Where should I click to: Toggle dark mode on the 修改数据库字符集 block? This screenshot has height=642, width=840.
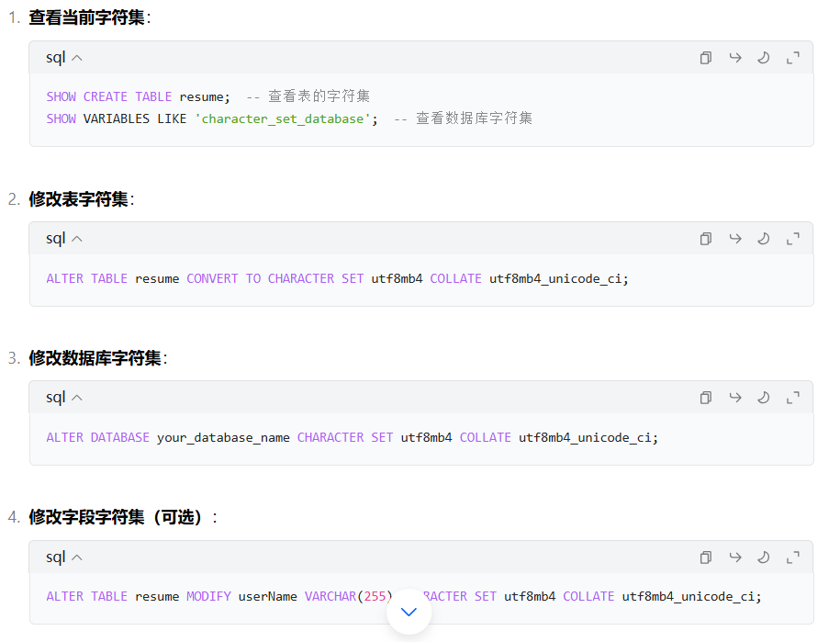tap(764, 397)
